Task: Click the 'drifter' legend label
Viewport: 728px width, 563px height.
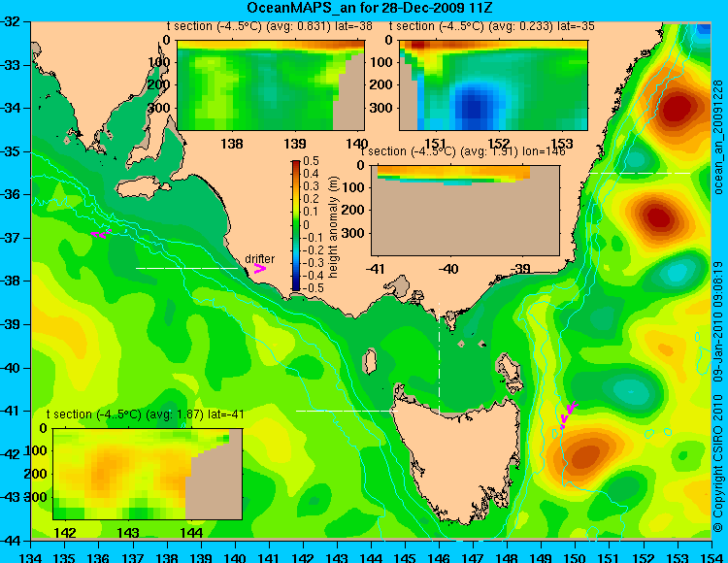Action: pyautogui.click(x=259, y=258)
